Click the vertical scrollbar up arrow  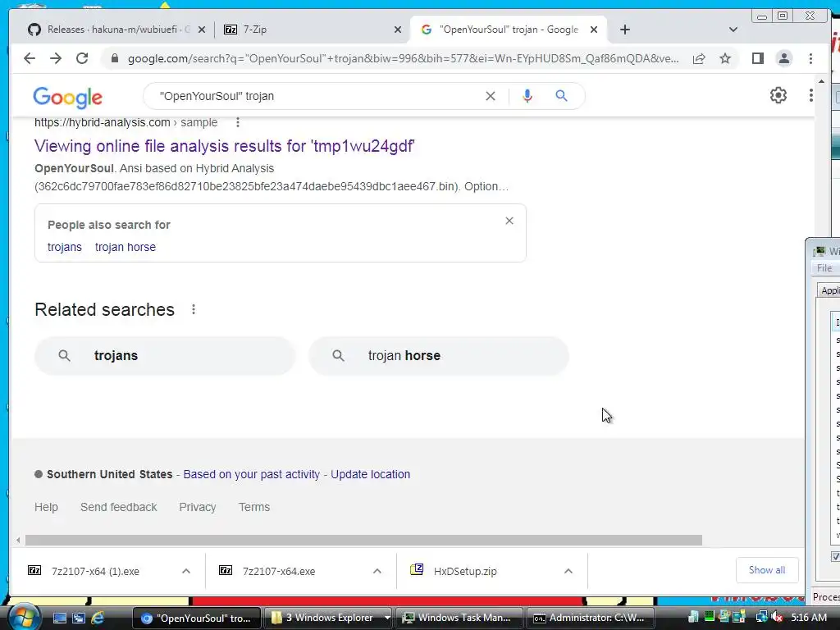tap(821, 81)
